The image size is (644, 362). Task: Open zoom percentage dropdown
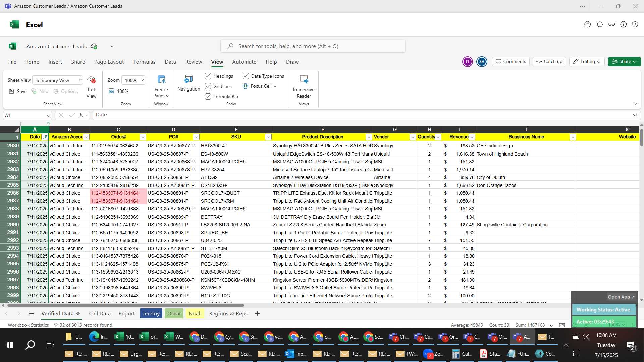(x=133, y=80)
